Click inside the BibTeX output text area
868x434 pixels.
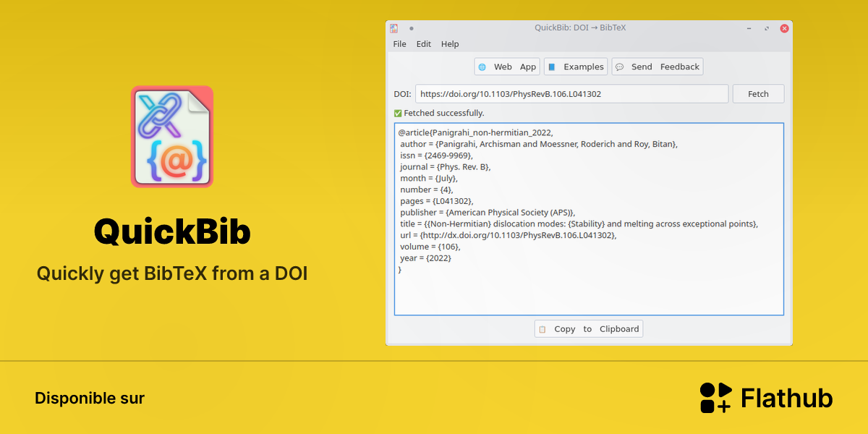(x=589, y=219)
